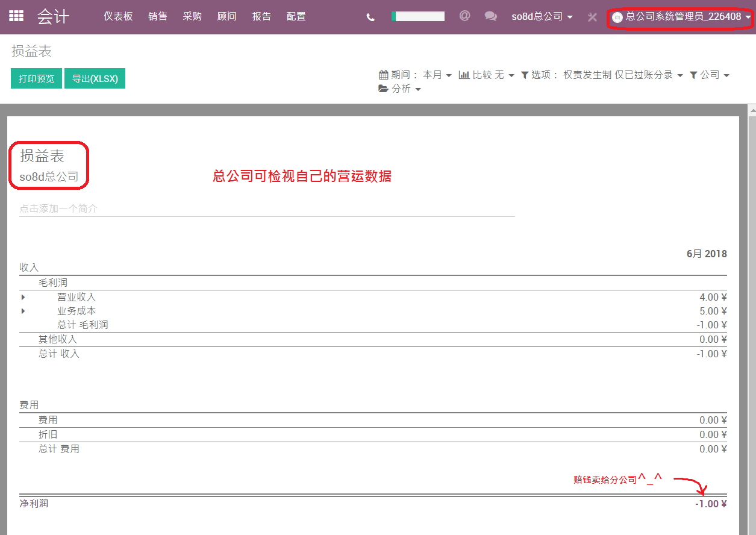Image resolution: width=756 pixels, height=535 pixels.
Task: Click the 其他收入 row label
Action: (x=58, y=339)
